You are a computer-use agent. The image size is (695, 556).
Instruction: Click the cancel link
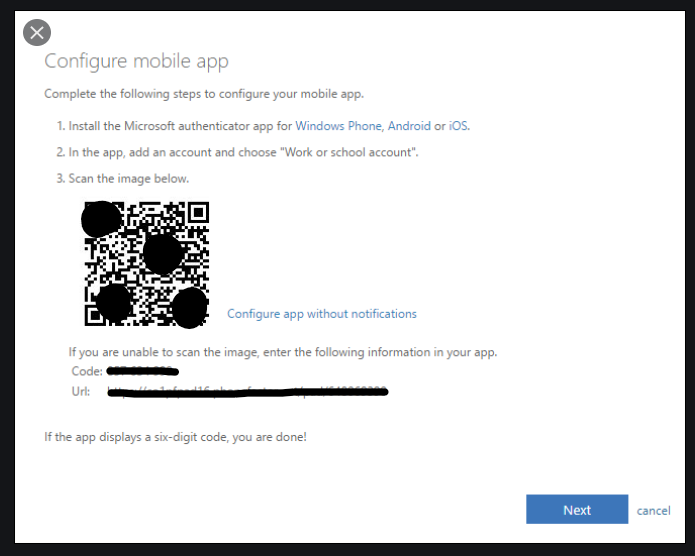653,510
